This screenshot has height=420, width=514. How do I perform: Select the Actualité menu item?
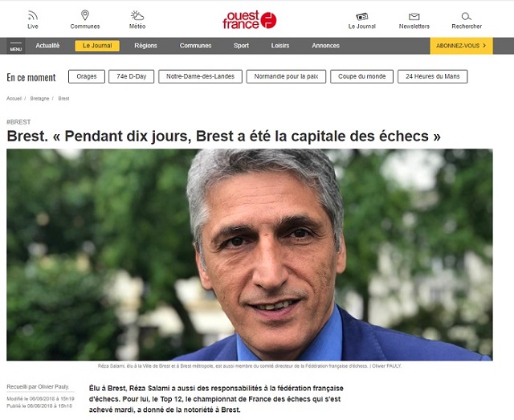(x=47, y=46)
